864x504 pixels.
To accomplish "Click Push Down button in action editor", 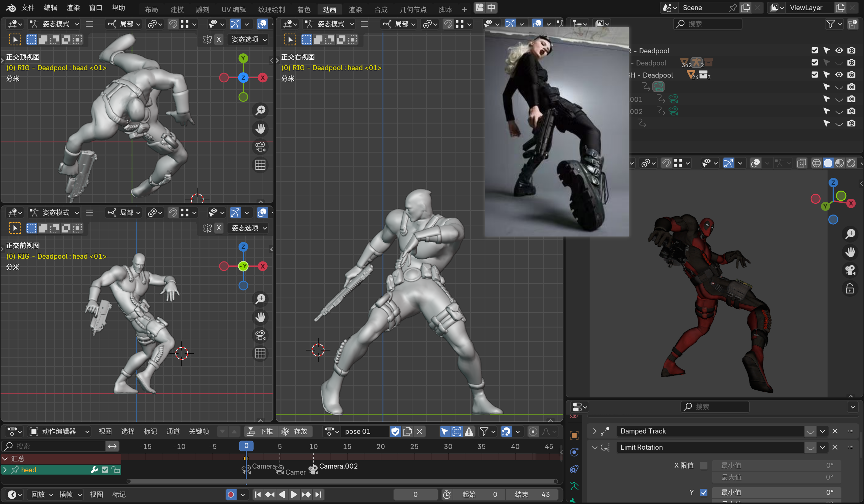I will click(x=261, y=431).
